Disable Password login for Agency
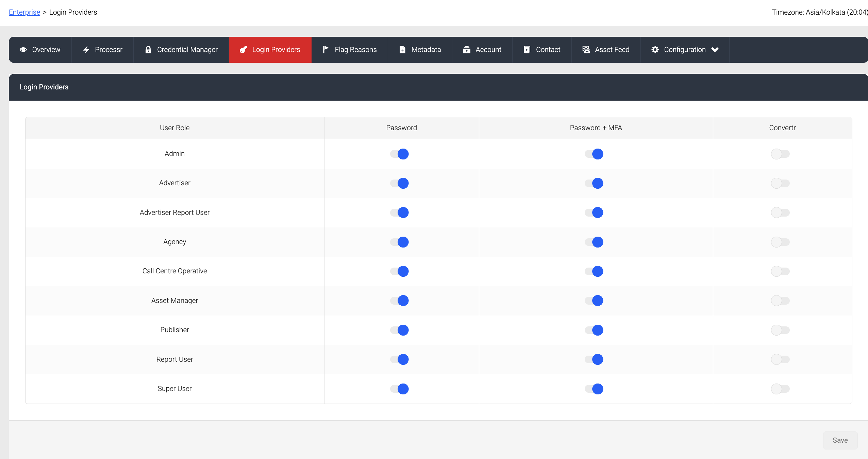868x459 pixels. (x=399, y=242)
